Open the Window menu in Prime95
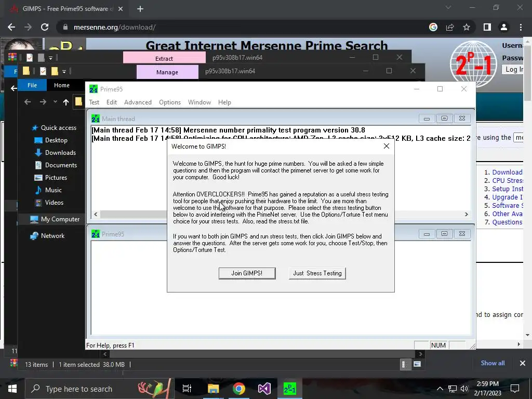532x399 pixels. pos(199,102)
